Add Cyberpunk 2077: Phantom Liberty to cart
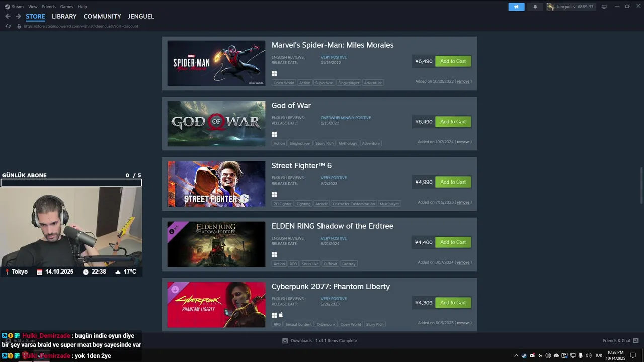 coord(453,303)
